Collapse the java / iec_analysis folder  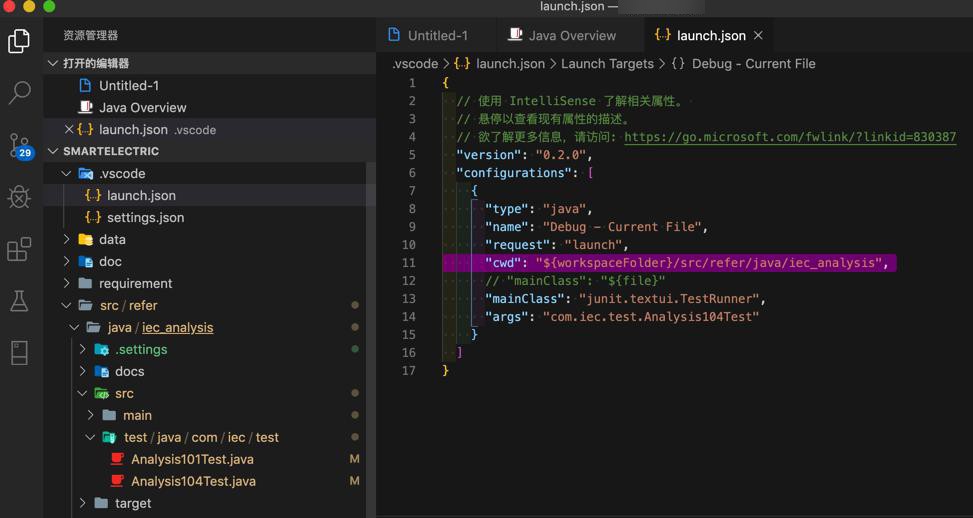(x=74, y=328)
